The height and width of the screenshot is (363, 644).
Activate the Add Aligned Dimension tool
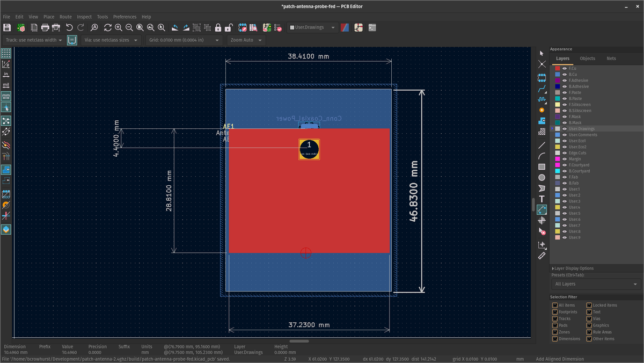(541, 209)
